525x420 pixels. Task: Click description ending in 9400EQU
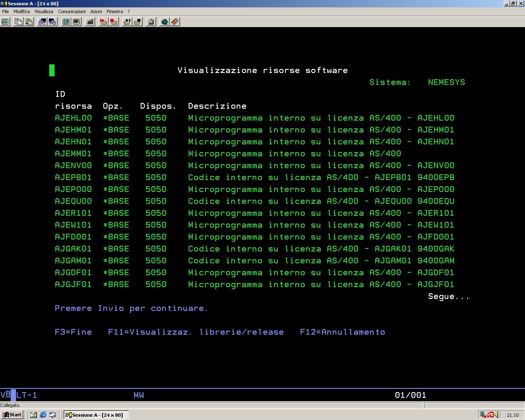[x=321, y=201]
